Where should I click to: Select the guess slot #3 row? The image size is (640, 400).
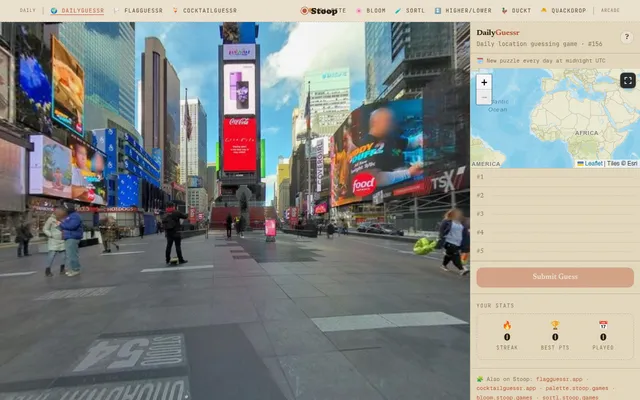click(555, 214)
